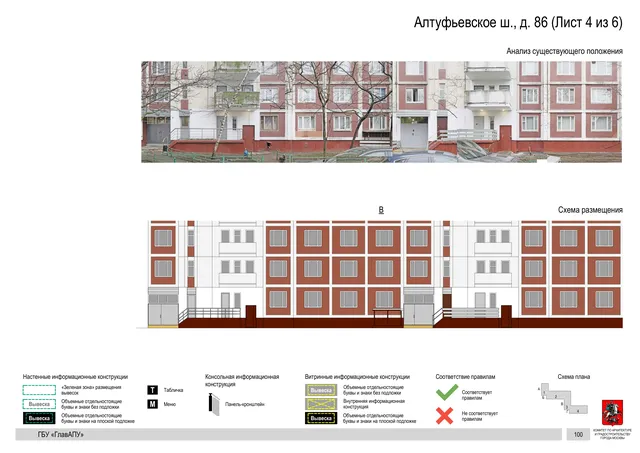
Task: Click showcase legend text «на плоской подложке»
Action: point(380,418)
